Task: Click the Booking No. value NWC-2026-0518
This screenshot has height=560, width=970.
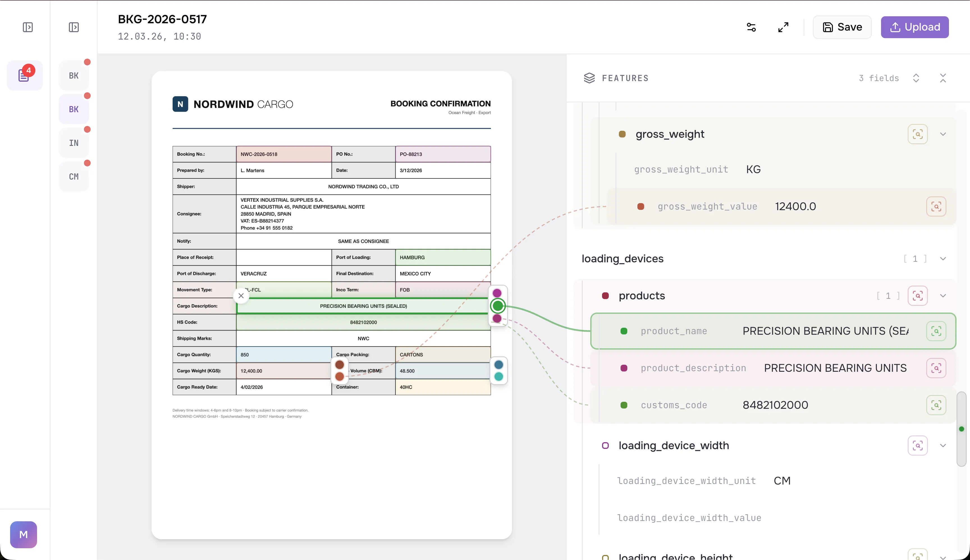Action: click(284, 154)
